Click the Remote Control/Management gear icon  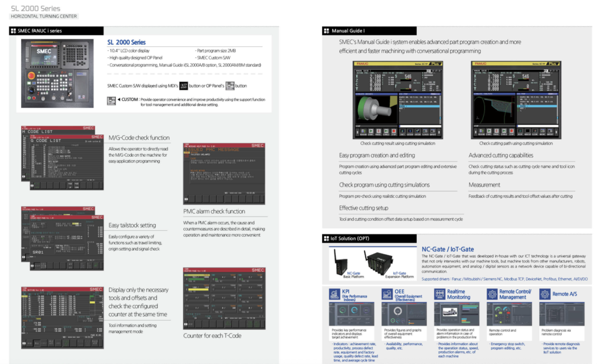(x=492, y=294)
